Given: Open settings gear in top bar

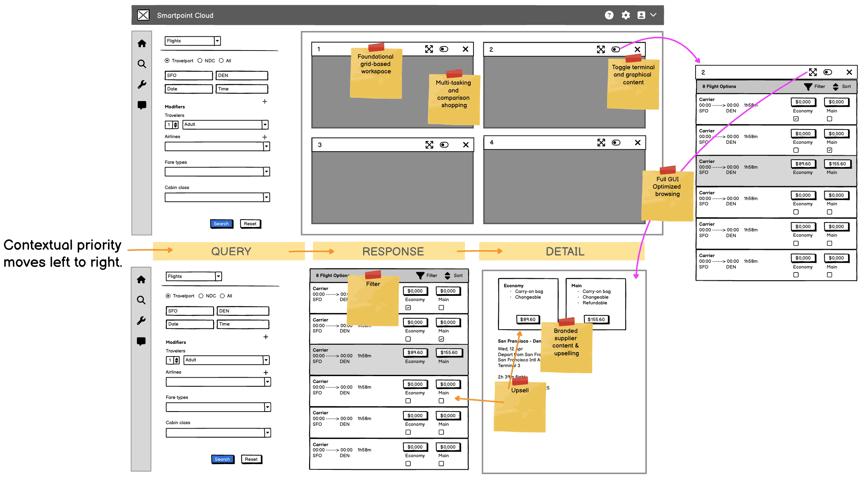Looking at the screenshot, I should (626, 15).
